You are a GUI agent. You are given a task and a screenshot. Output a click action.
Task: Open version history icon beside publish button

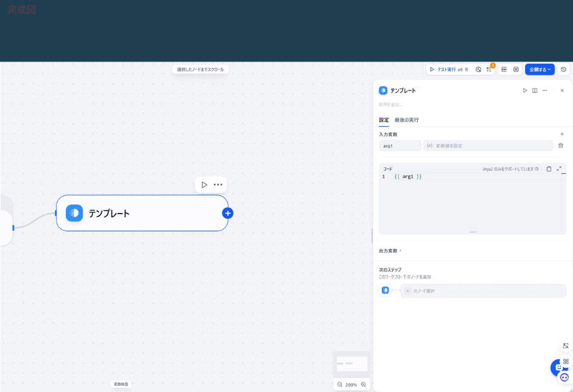click(563, 69)
